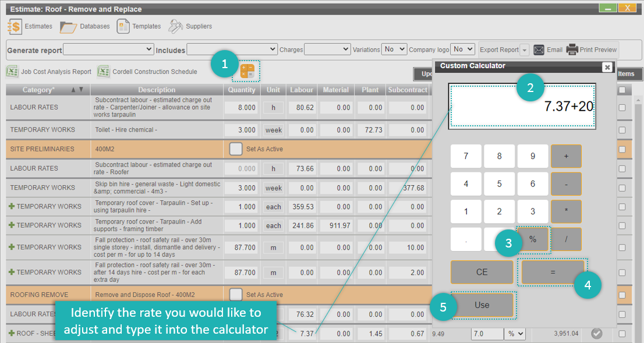
Task: Open the Suppliers section
Action: click(190, 26)
